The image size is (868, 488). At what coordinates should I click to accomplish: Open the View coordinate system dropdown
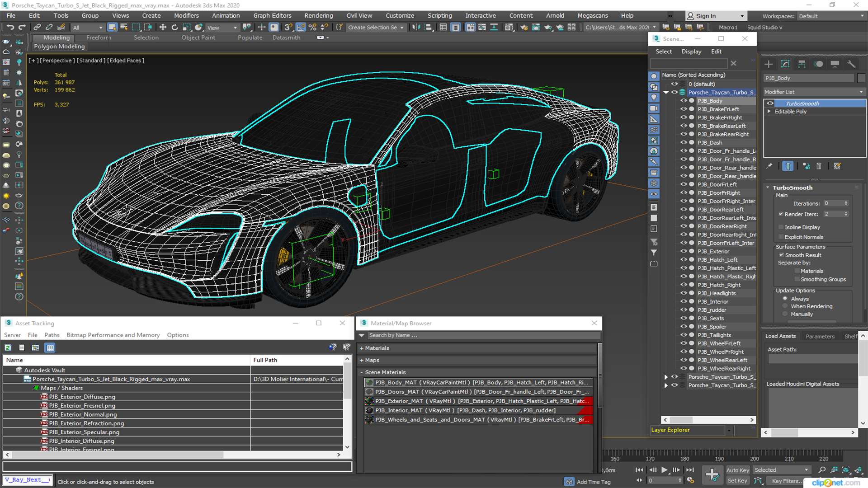point(222,28)
